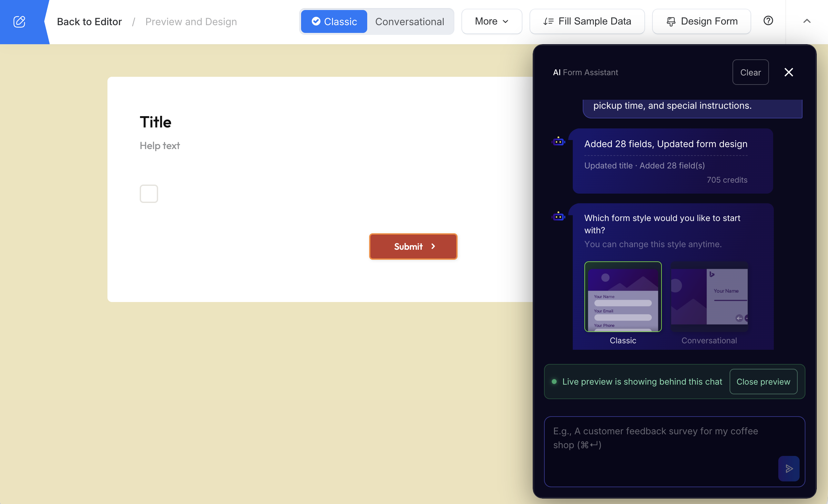Clear the AI assistant chat
Screen dimensions: 828x504
tap(750, 72)
